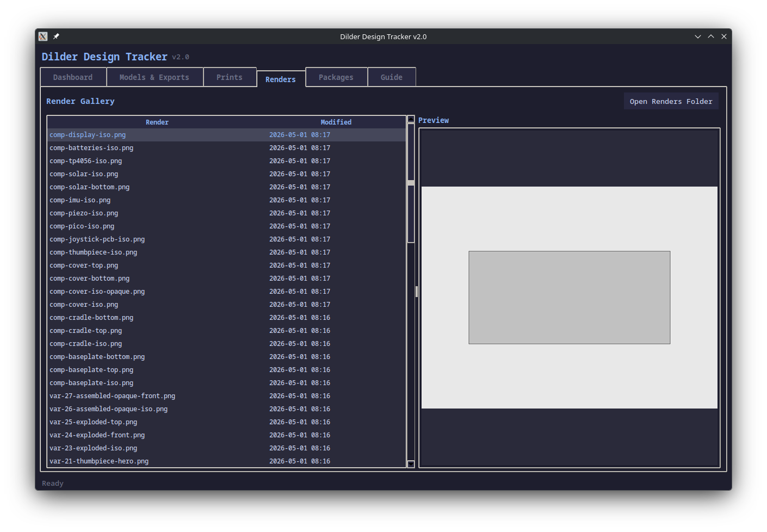Viewport: 767px width, 532px height.
Task: Select var-25-exploded-top.png row
Action: 227,422
